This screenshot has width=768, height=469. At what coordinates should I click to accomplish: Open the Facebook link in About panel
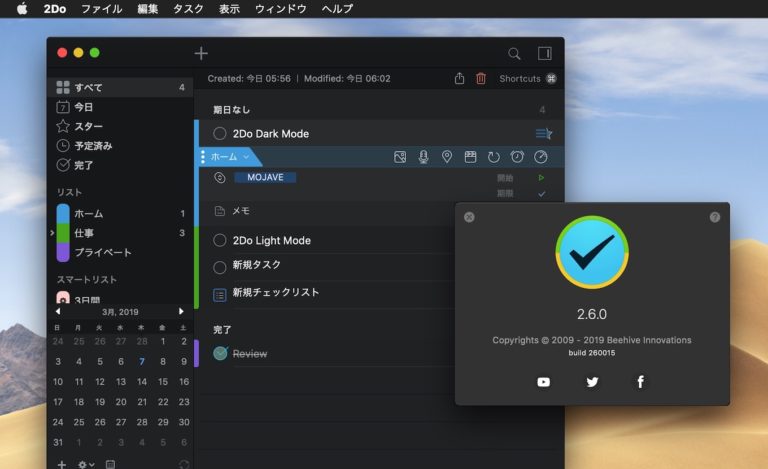tap(640, 382)
